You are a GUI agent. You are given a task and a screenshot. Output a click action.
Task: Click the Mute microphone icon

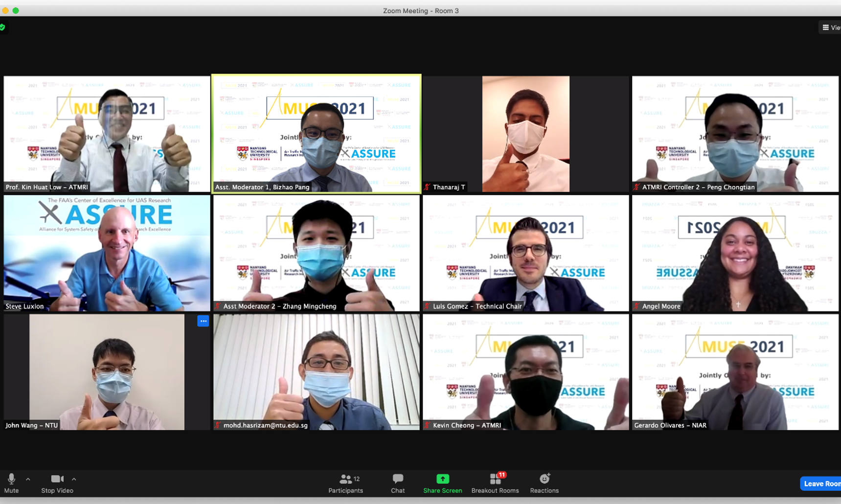click(x=11, y=479)
